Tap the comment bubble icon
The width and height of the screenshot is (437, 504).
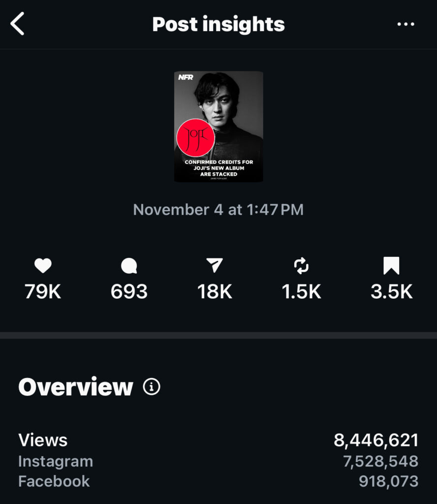coord(129,266)
